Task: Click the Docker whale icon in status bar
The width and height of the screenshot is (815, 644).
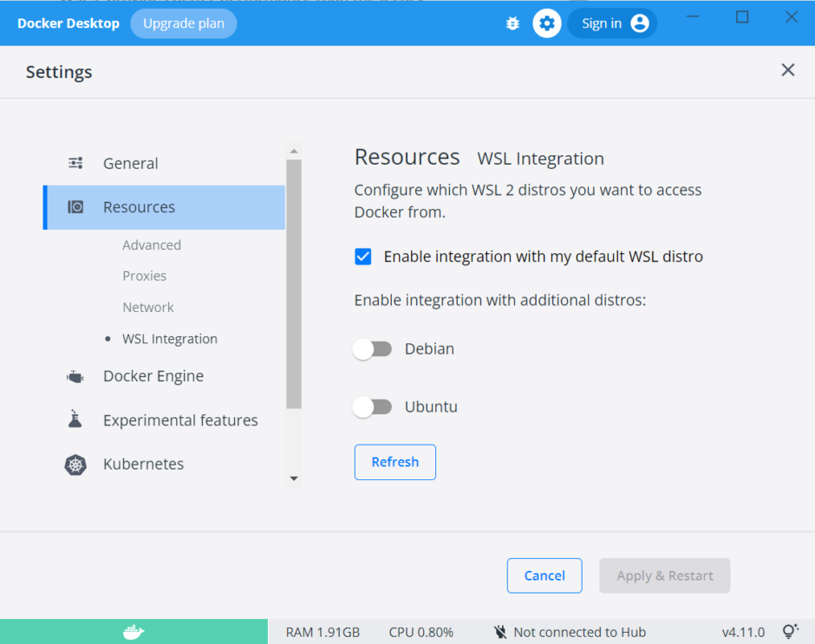Action: coord(134,632)
